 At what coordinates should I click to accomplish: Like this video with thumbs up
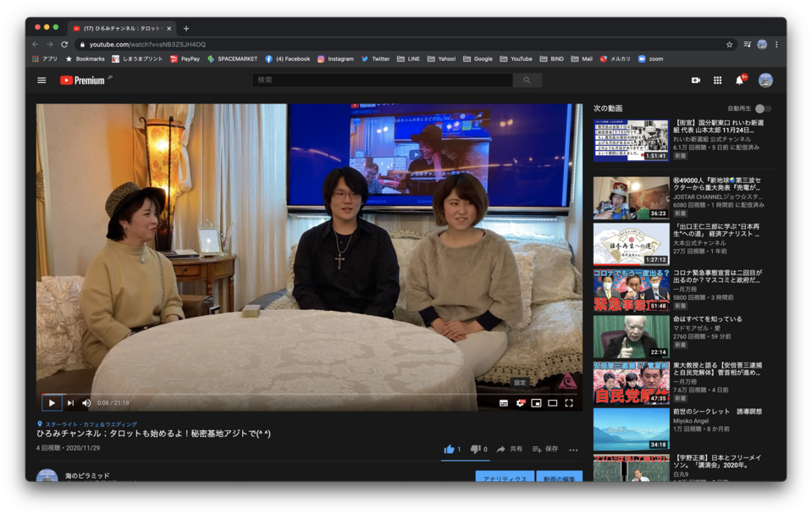pyautogui.click(x=450, y=449)
